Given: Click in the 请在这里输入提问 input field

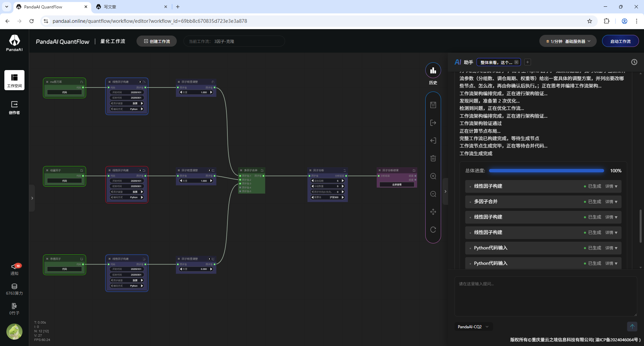Looking at the screenshot, I should click(x=546, y=296).
